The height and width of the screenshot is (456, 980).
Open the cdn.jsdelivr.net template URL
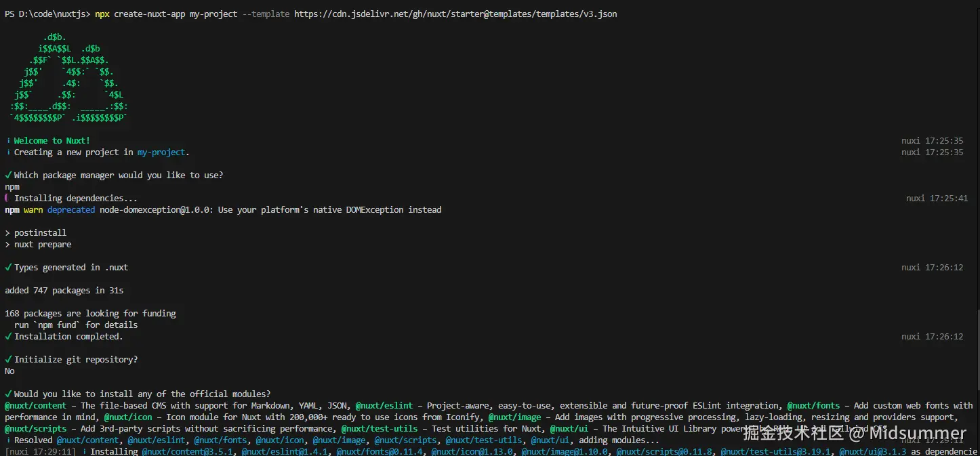pos(455,14)
